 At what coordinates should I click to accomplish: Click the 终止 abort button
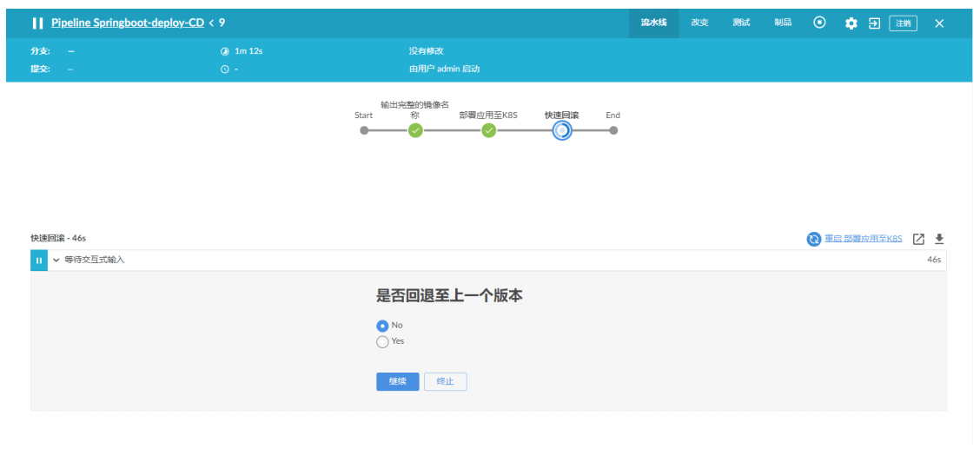(445, 382)
